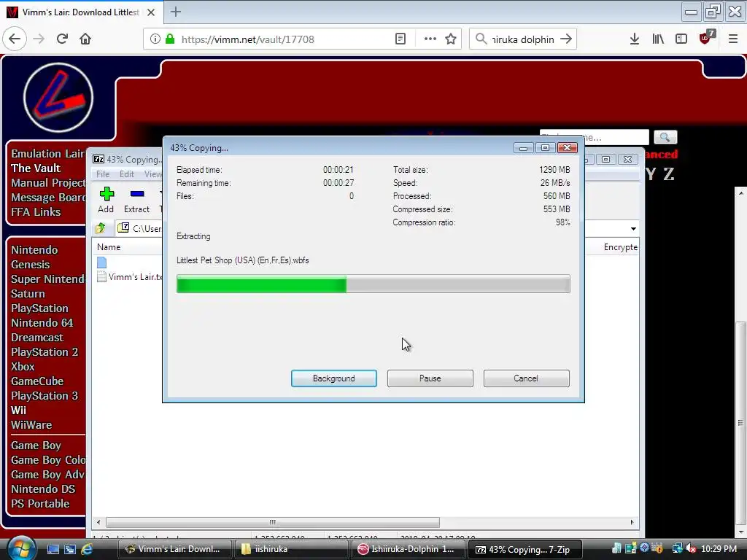Submit search with arrow in search box
Screen dimensions: 747x560
566,39
